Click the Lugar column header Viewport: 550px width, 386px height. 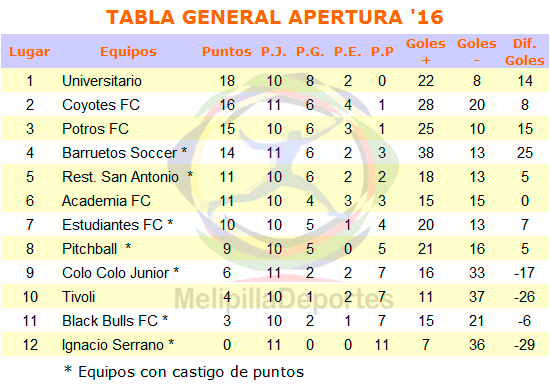(x=29, y=52)
